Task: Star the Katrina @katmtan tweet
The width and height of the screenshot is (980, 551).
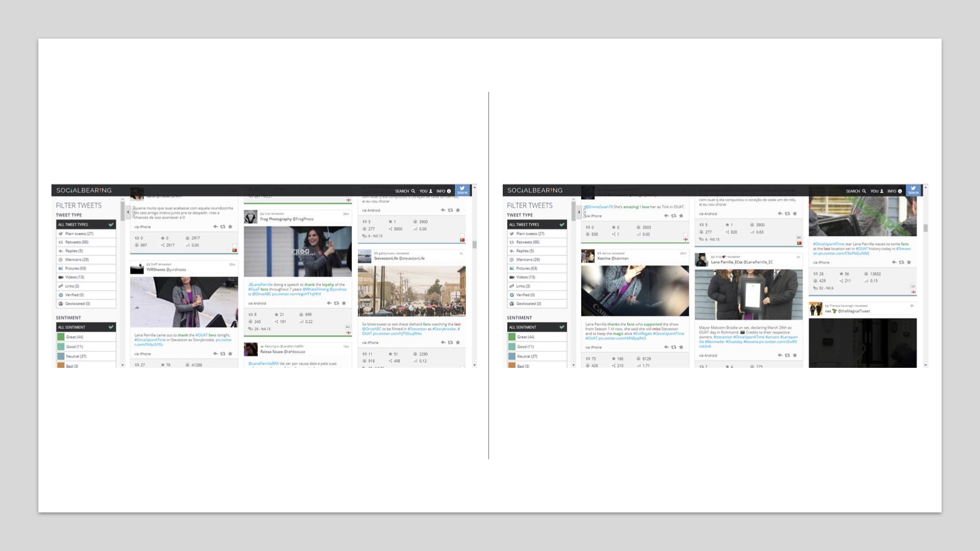Action: tap(681, 347)
